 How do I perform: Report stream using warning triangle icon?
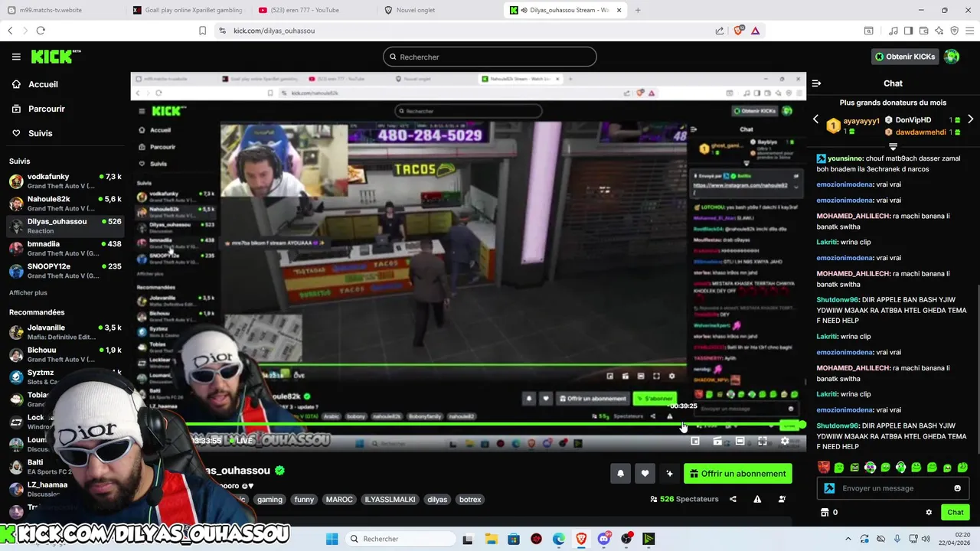tap(757, 500)
